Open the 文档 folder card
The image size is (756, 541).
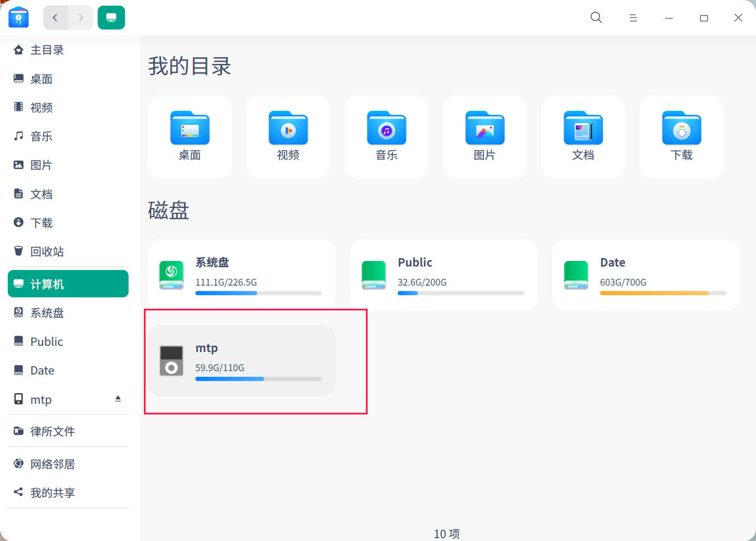[x=583, y=137]
